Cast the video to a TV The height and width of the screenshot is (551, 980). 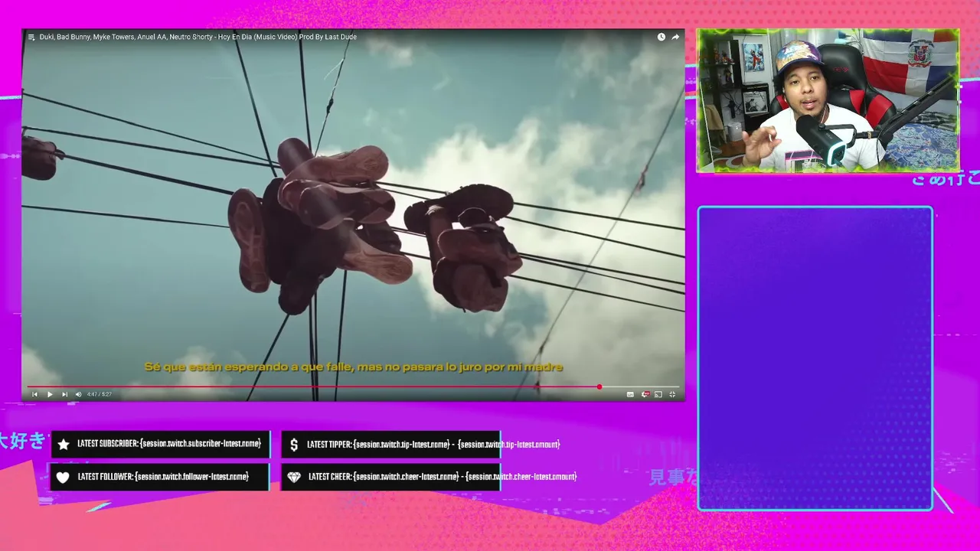click(658, 394)
